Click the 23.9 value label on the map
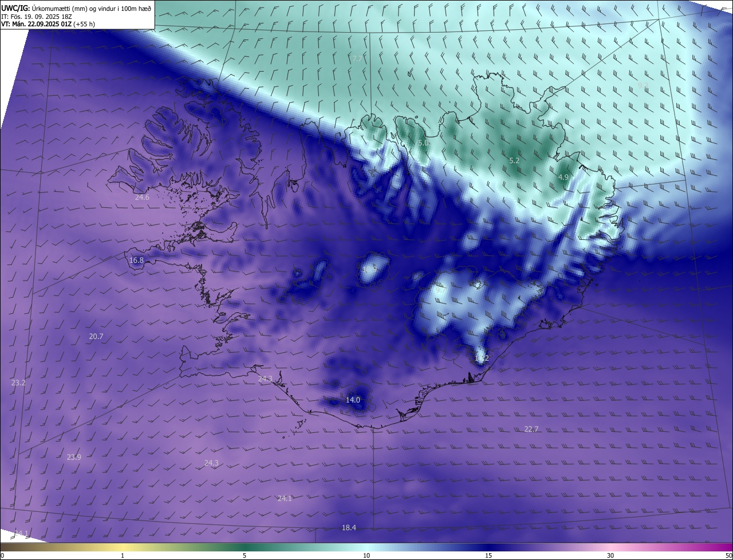Image resolution: width=733 pixels, height=560 pixels. (x=74, y=457)
